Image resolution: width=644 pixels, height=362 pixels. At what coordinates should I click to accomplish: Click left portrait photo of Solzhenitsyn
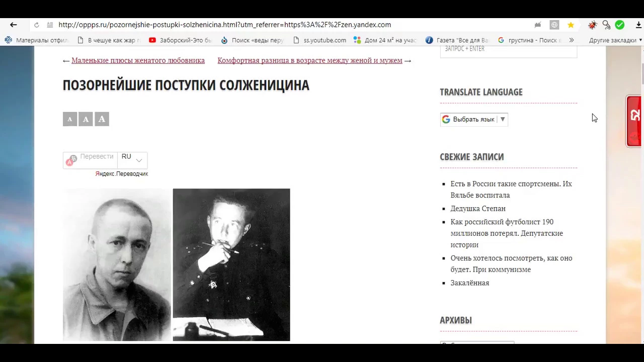[x=117, y=265]
